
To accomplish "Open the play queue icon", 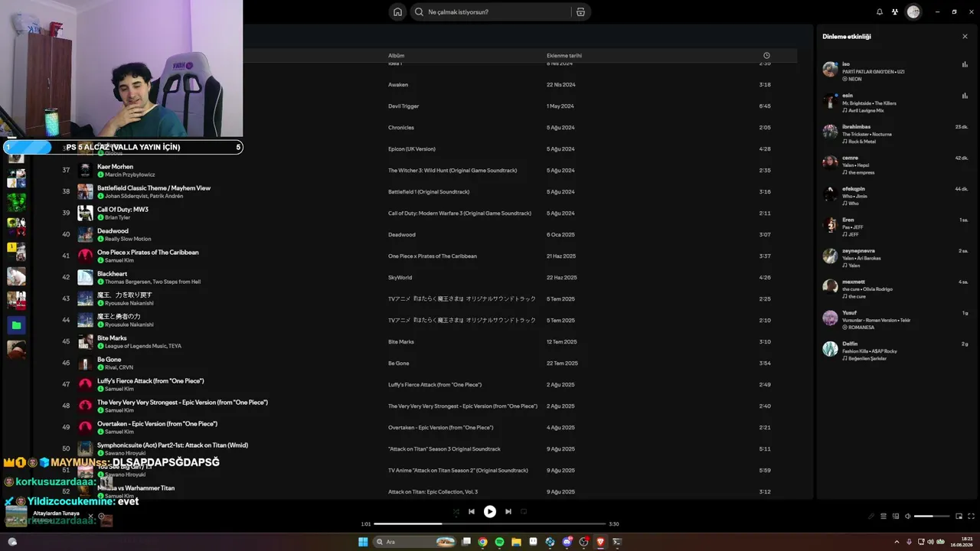I will coord(884,517).
